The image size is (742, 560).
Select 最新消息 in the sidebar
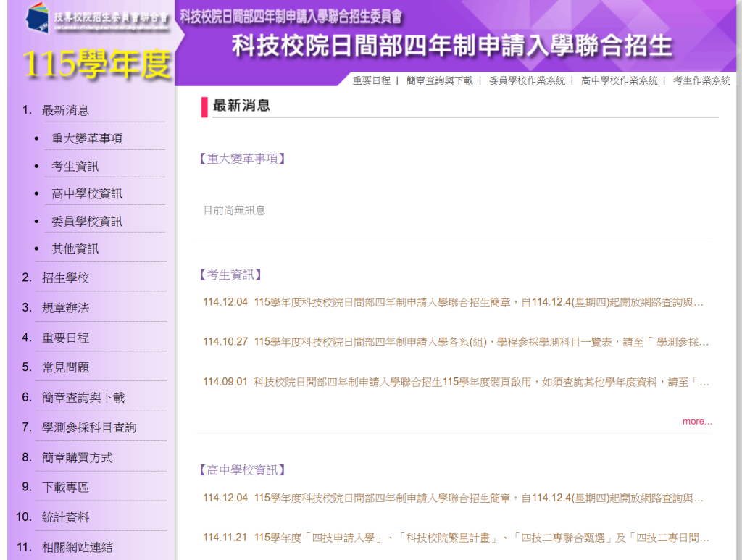click(65, 110)
